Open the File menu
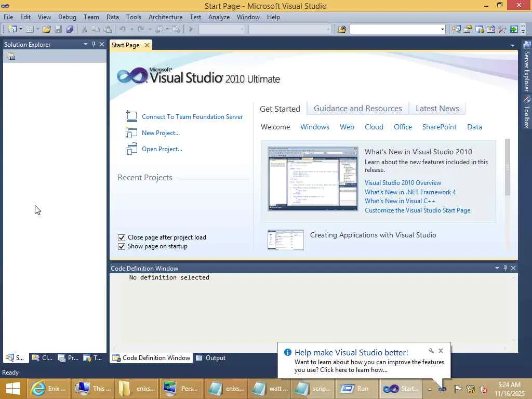 [8, 17]
